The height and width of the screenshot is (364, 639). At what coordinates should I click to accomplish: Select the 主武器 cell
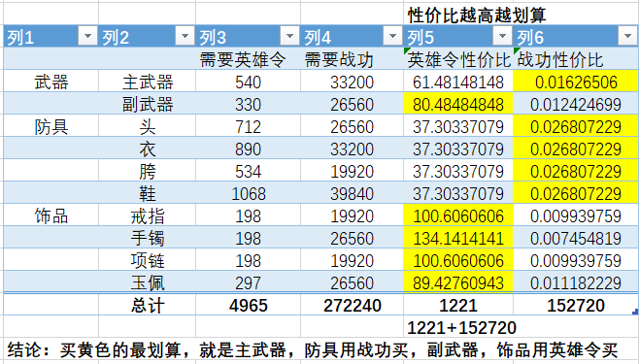147,82
